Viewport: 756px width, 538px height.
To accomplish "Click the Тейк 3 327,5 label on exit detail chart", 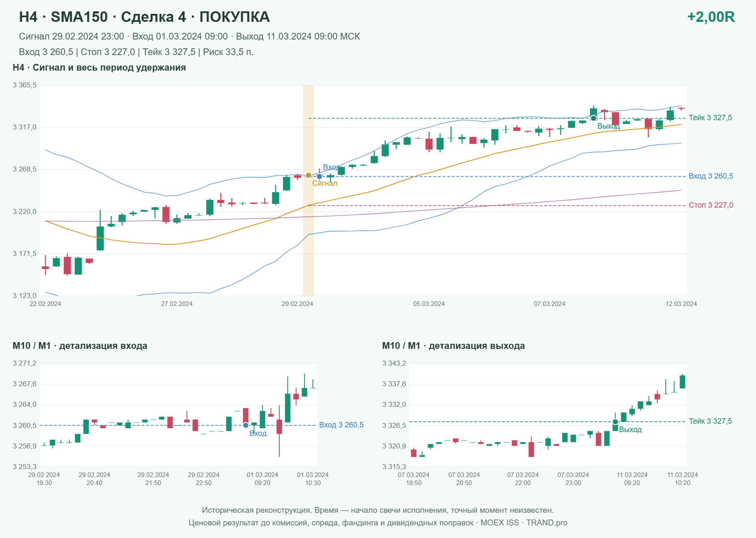I will 710,421.
